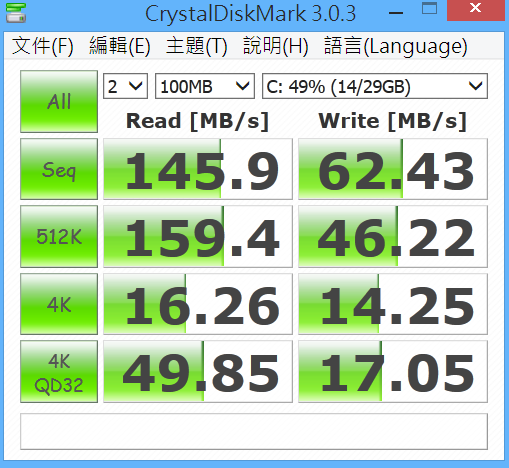
Task: Open the 編輯(E) menu
Action: click(120, 46)
